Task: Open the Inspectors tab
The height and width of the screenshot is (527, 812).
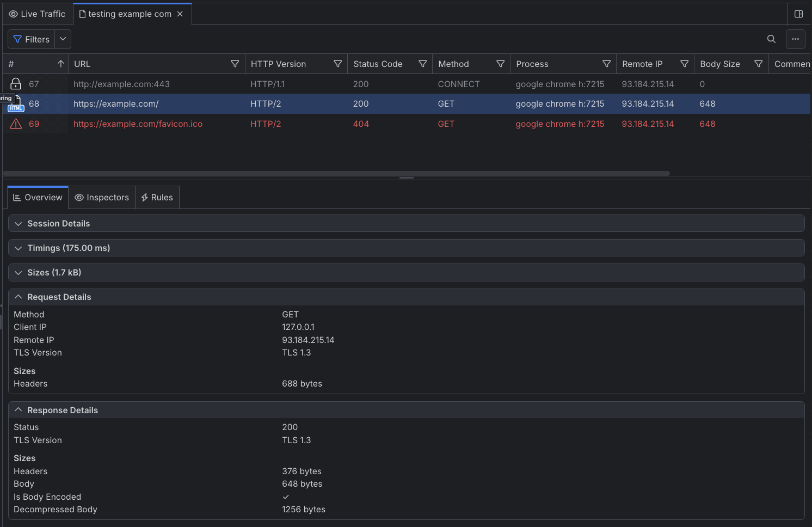Action: (x=102, y=198)
